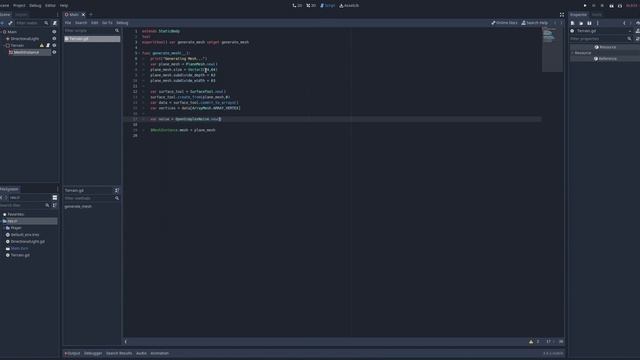Viewport: 640px width, 360px height.
Task: Select Favorites in FileSystem
Action: click(x=16, y=214)
